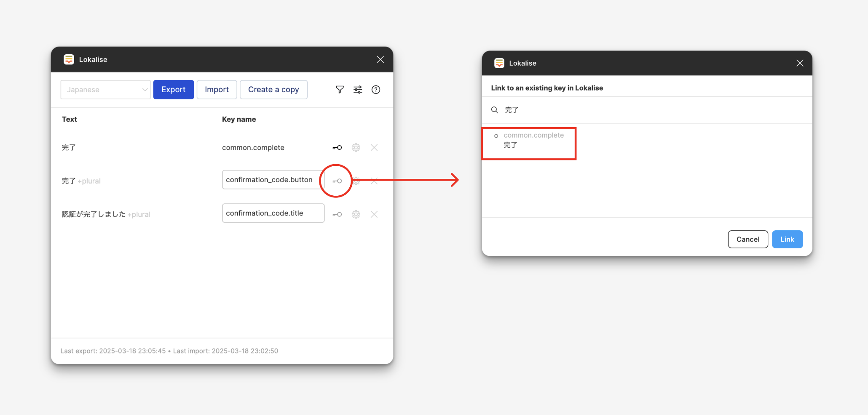Screen dimensions: 868x415
Task: Click the Cancel button in Link dialog
Action: pyautogui.click(x=748, y=239)
